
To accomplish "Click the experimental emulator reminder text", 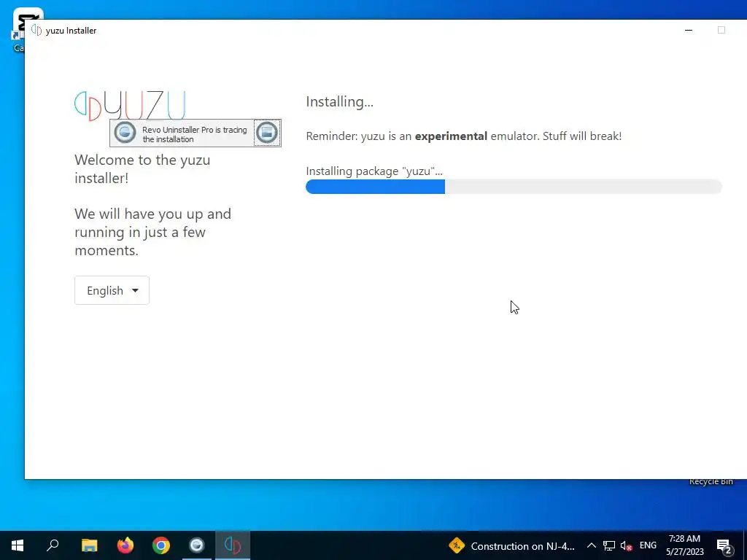I will pos(463,136).
